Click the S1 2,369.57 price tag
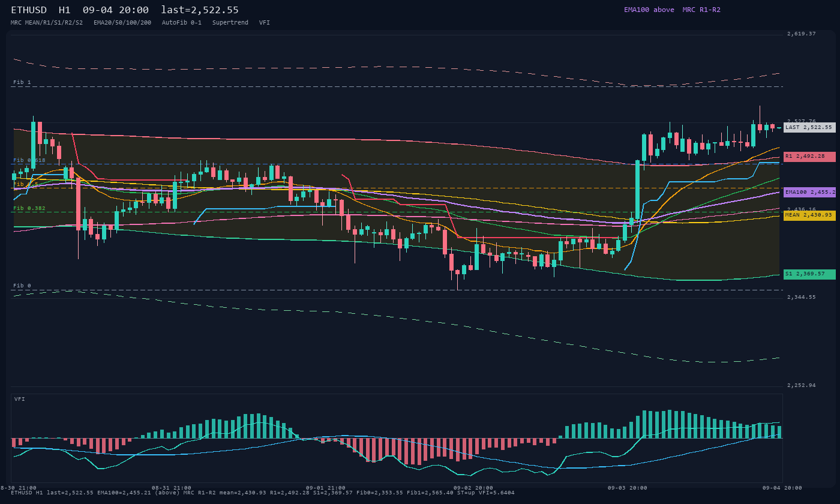The width and height of the screenshot is (840, 504). (809, 274)
